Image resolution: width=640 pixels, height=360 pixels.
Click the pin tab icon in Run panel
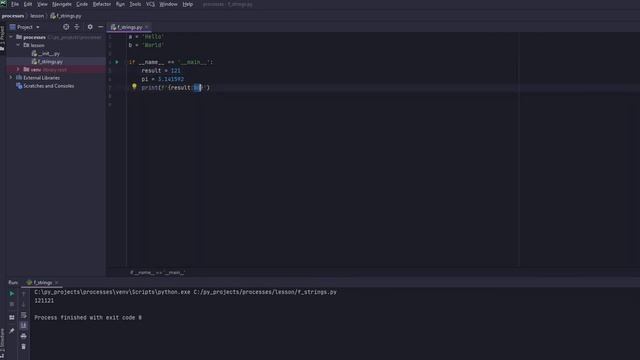(x=12, y=331)
